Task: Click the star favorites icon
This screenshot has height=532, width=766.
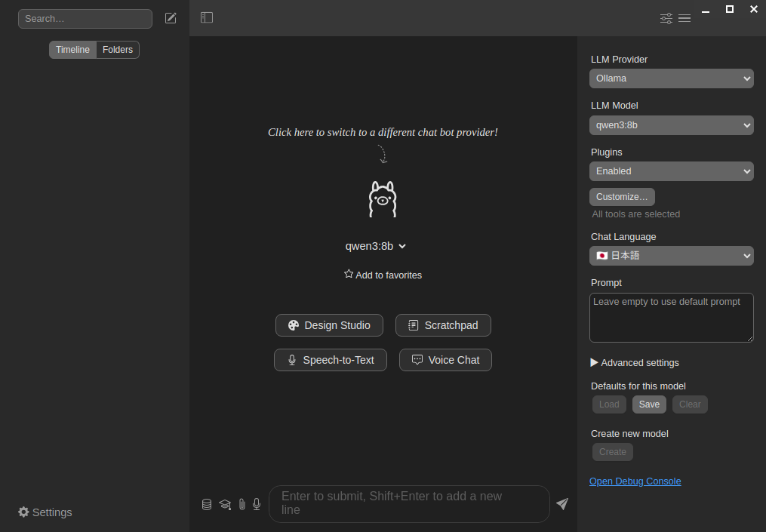Action: tap(349, 274)
